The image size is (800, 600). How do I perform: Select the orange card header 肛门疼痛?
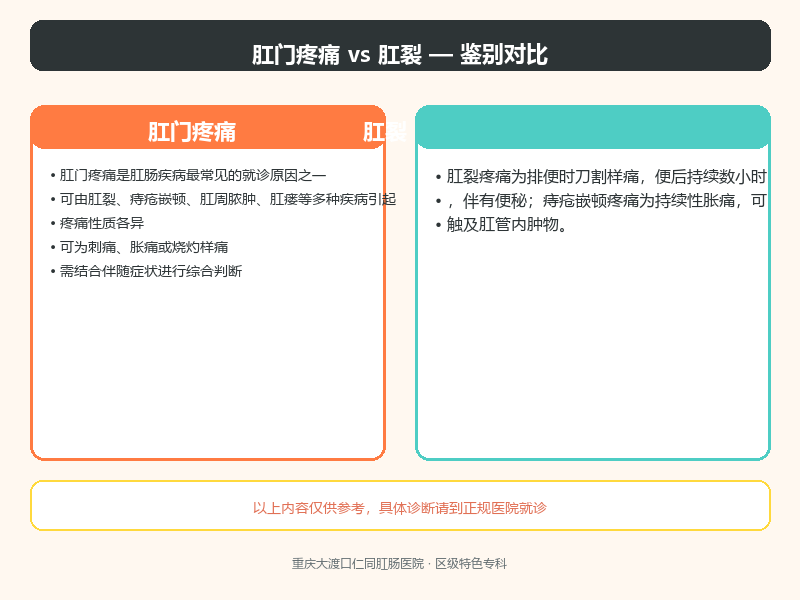click(x=192, y=132)
